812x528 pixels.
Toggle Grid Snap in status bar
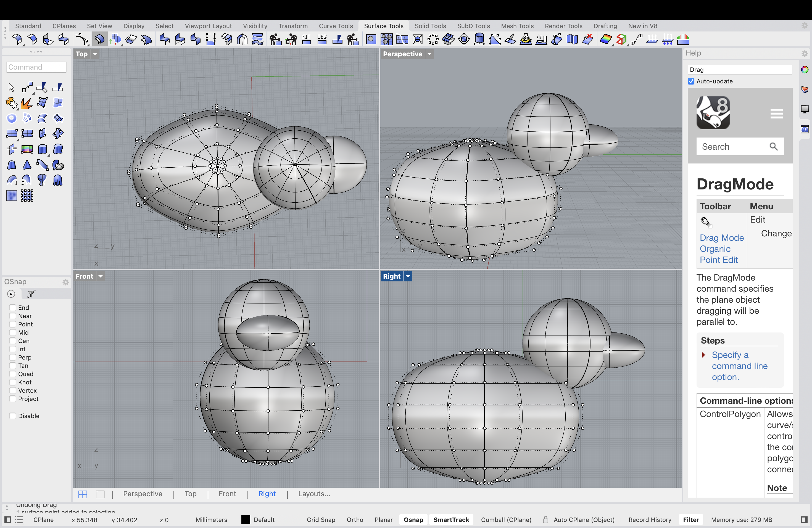(321, 520)
